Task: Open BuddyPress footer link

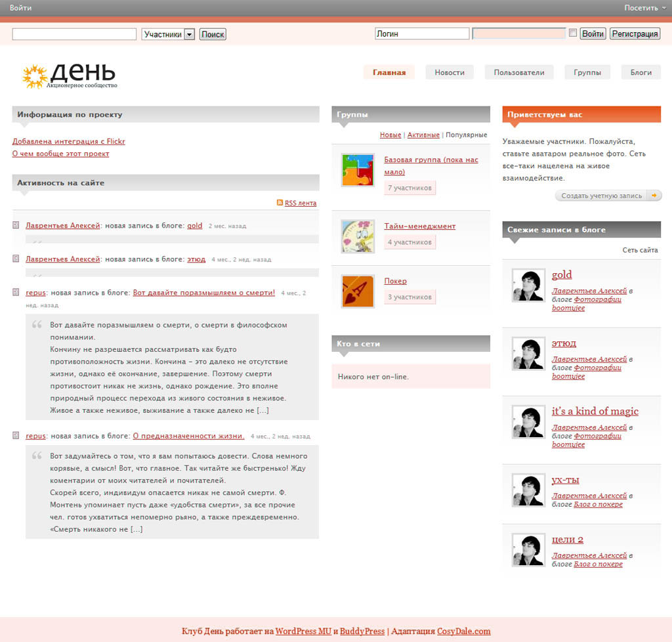Action: point(362,631)
